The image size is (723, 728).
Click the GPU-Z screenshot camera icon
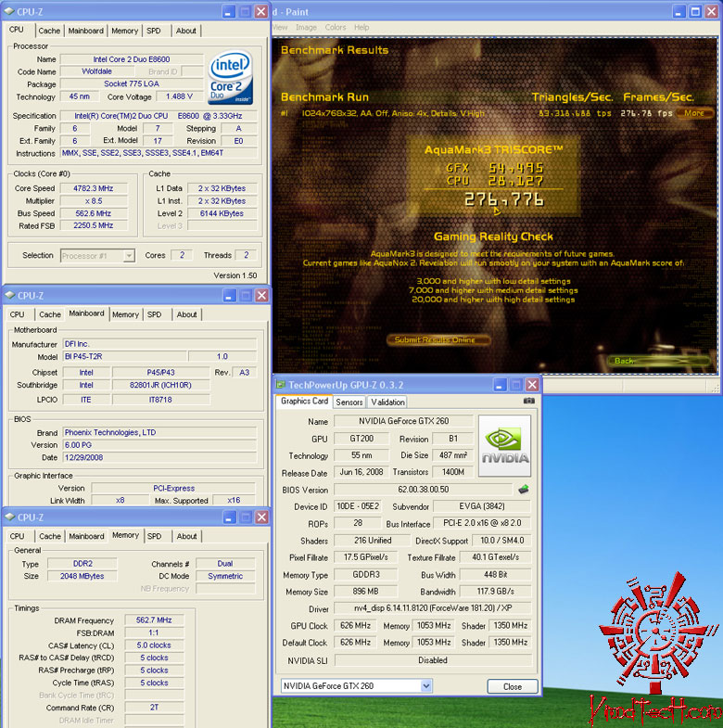pos(528,401)
